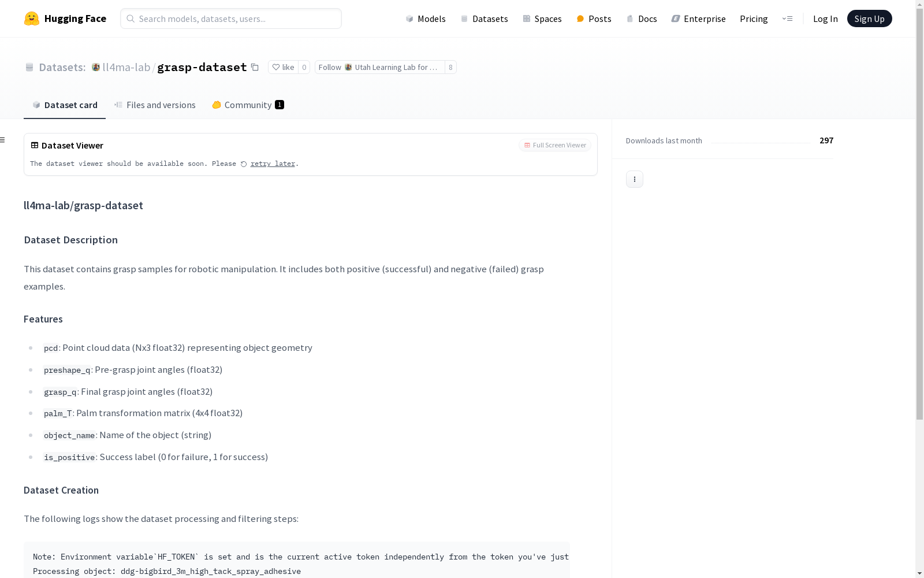Click the page vertical scrollbar
The height and width of the screenshot is (578, 924).
point(919,231)
